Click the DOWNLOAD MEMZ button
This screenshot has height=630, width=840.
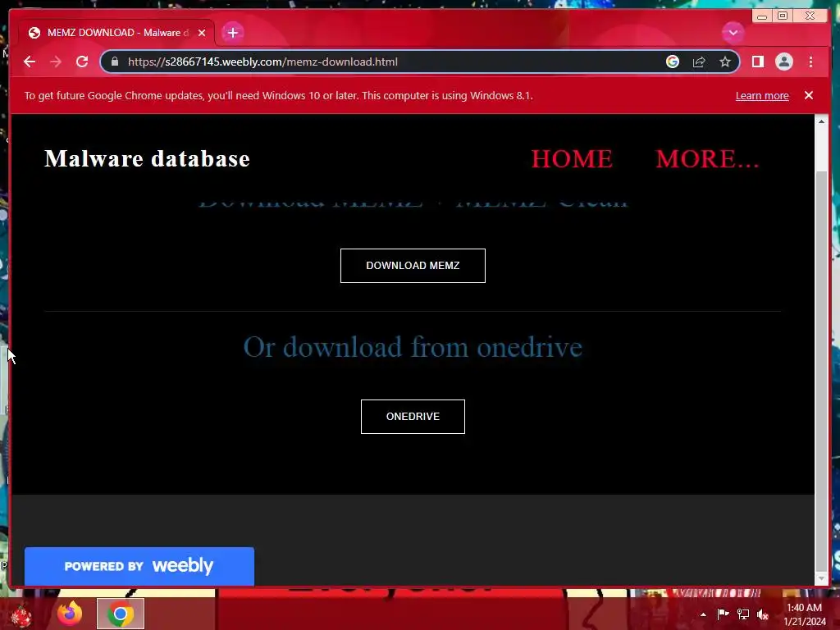413,266
